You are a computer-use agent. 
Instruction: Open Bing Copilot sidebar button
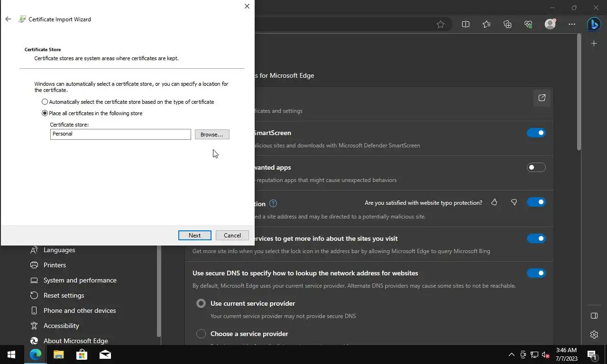coord(594,24)
